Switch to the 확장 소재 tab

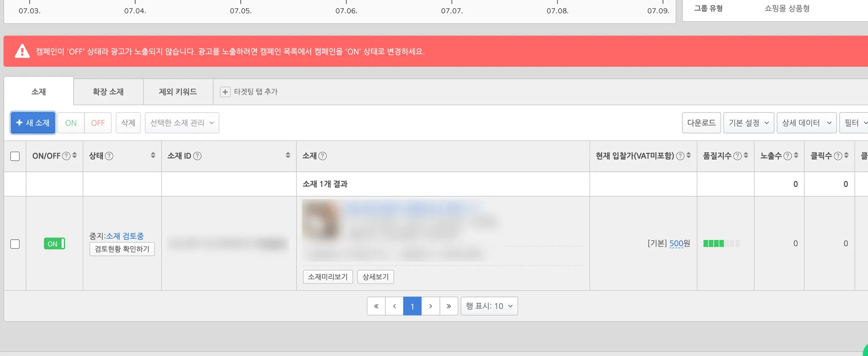pyautogui.click(x=108, y=92)
